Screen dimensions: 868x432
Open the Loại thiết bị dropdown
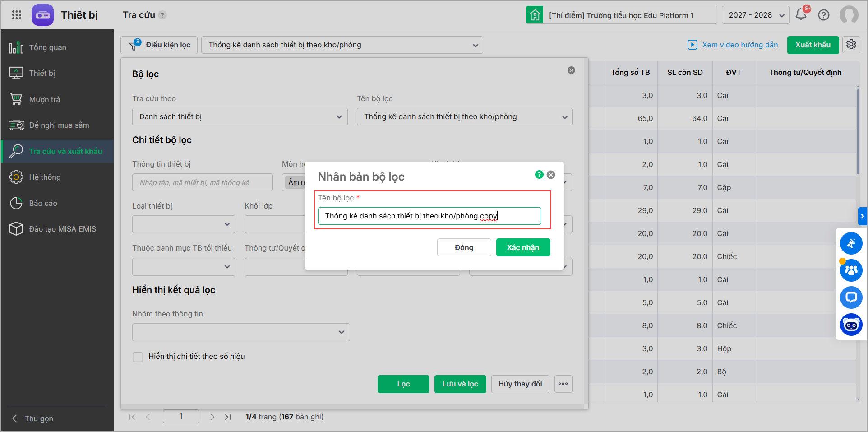click(184, 224)
